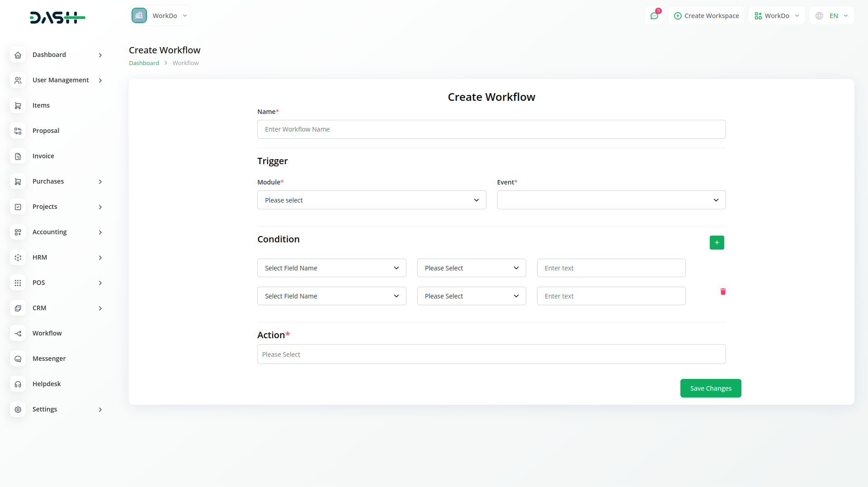This screenshot has width=868, height=487.
Task: Open the chat notifications icon in header
Action: point(654,16)
